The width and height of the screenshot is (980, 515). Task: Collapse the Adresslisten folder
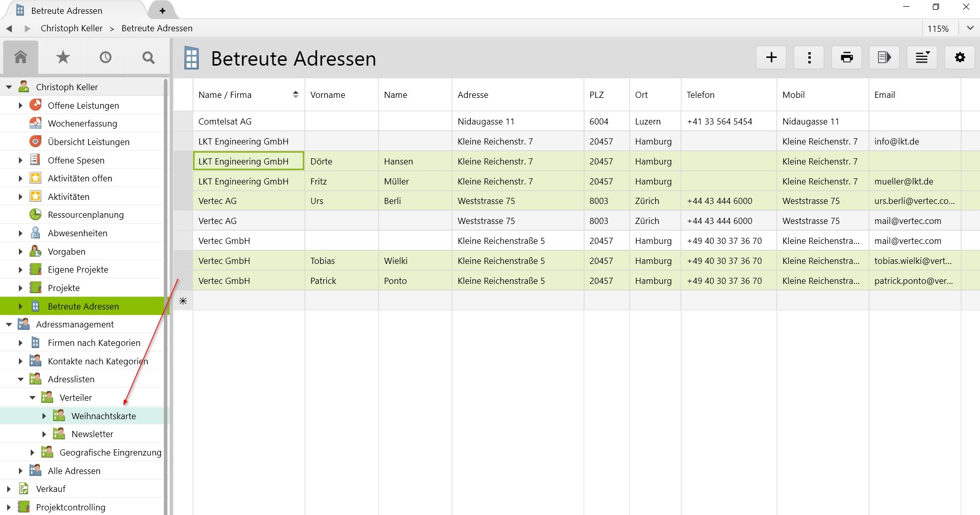click(x=20, y=380)
